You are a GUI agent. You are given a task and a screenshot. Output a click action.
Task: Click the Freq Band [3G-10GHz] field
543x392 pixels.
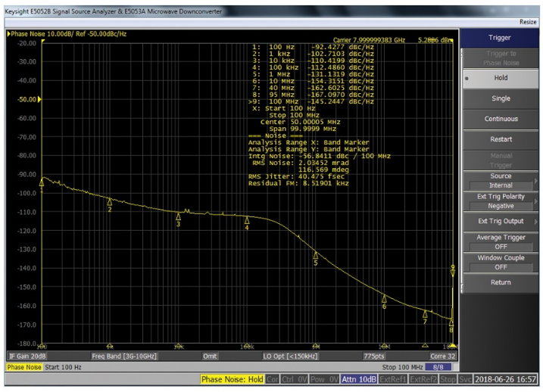(124, 356)
